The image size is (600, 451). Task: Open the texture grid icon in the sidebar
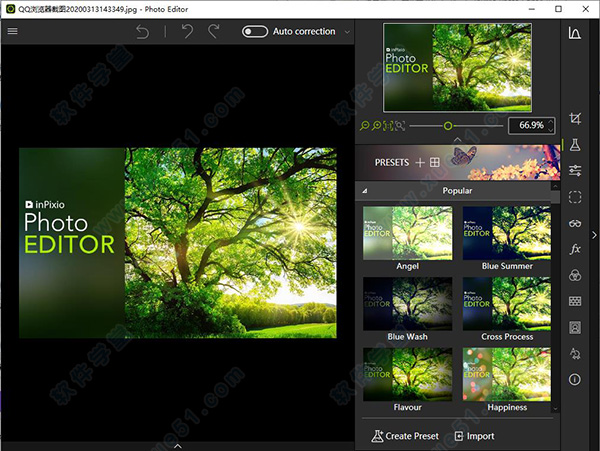pos(575,301)
